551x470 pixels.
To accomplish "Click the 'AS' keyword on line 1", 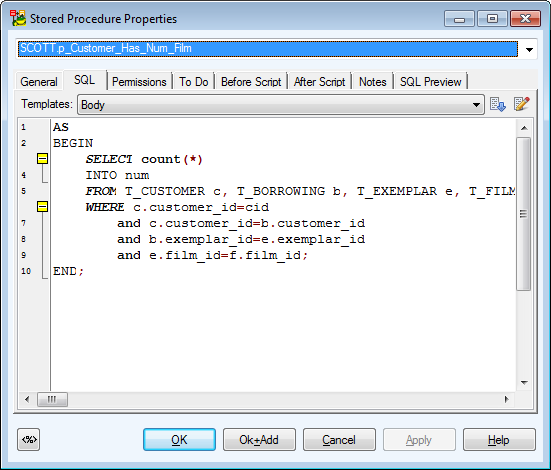I will coord(61,127).
